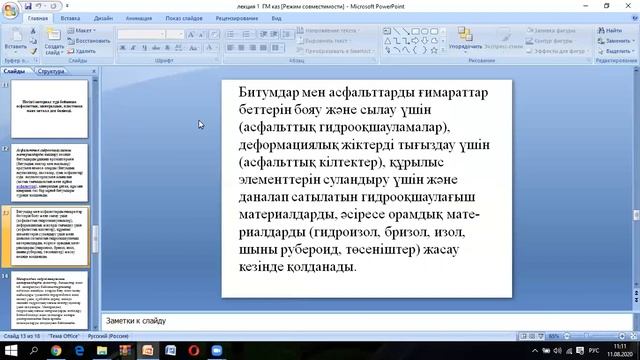This screenshot has width=640, height=360.
Task: Open the Вставка ribbon tab
Action: pos(70,18)
